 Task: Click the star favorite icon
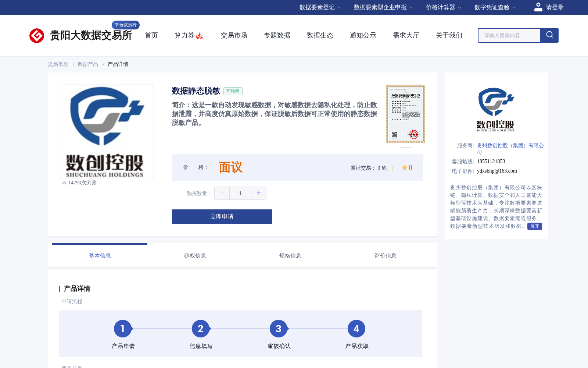pos(404,168)
